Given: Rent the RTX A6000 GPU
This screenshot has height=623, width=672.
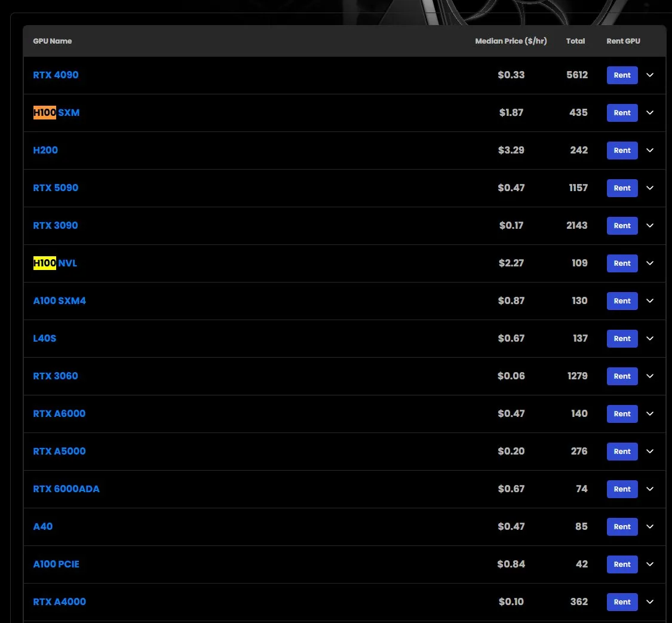Looking at the screenshot, I should pyautogui.click(x=622, y=413).
